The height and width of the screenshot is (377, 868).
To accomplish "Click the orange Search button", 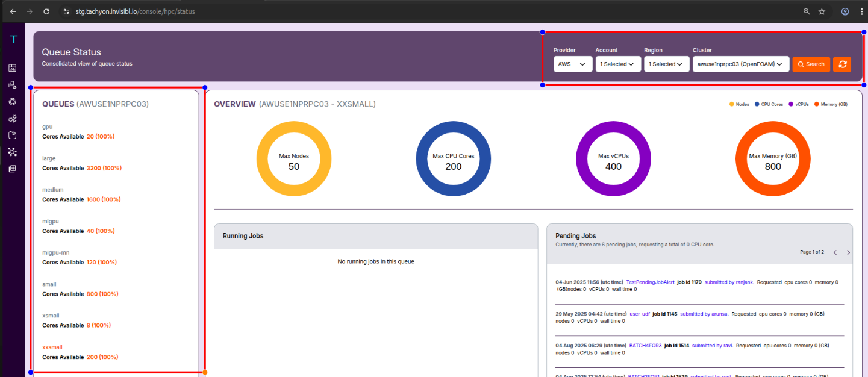I will click(811, 64).
